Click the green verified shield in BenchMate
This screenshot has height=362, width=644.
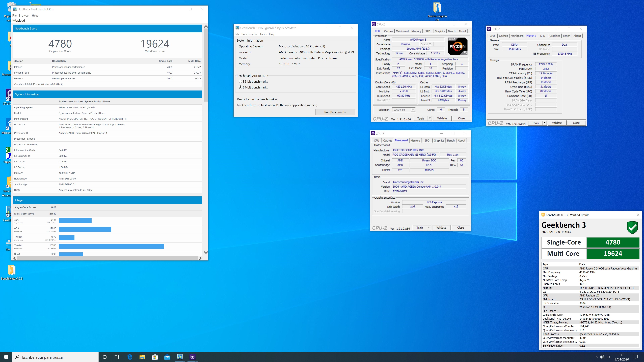coord(632,227)
